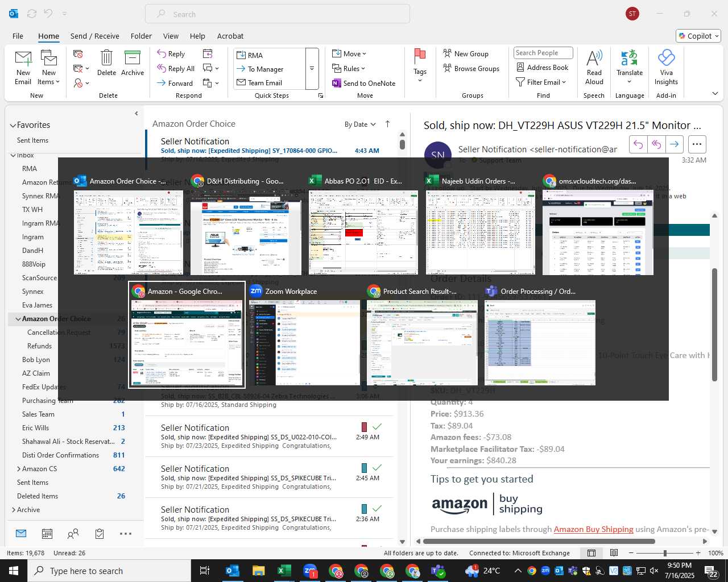Open the New Items dropdown
This screenshot has height=582, width=728.
(49, 68)
